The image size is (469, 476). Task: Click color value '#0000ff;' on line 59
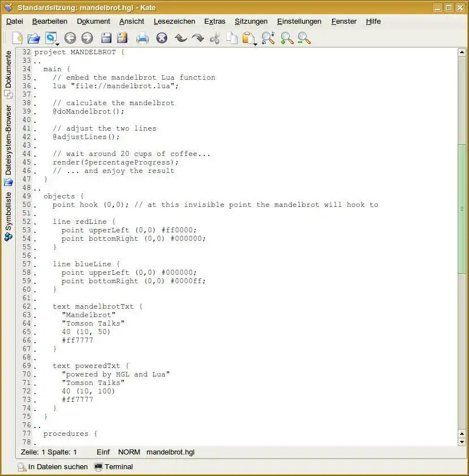coord(188,281)
